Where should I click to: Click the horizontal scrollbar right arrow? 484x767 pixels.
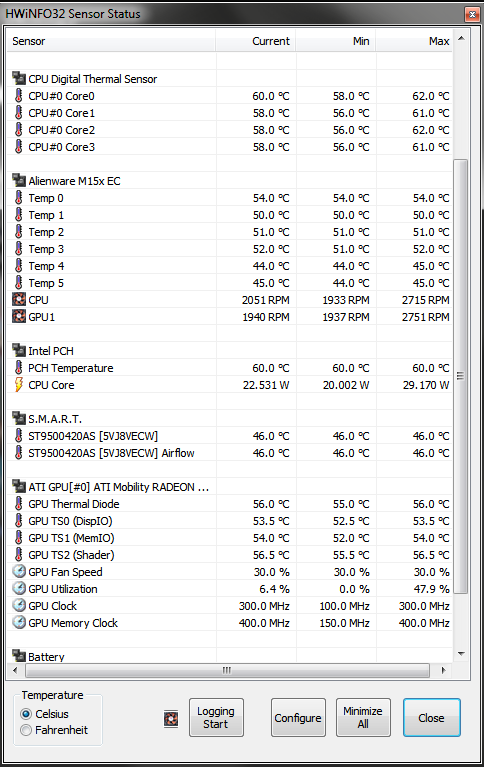point(443,670)
